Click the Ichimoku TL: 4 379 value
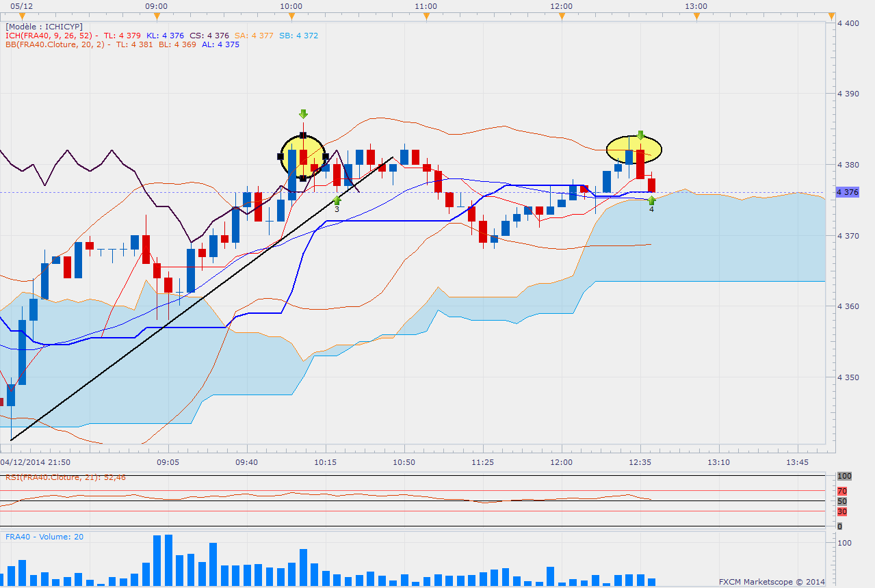875x588 pixels. 124,35
